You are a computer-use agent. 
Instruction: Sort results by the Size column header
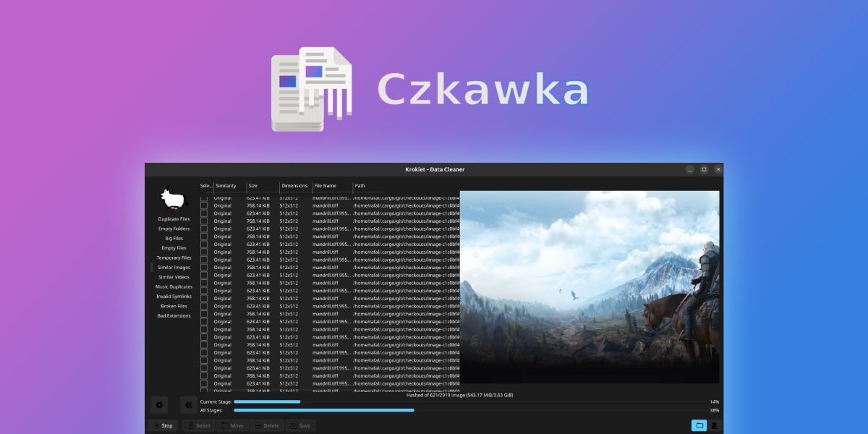coord(253,185)
